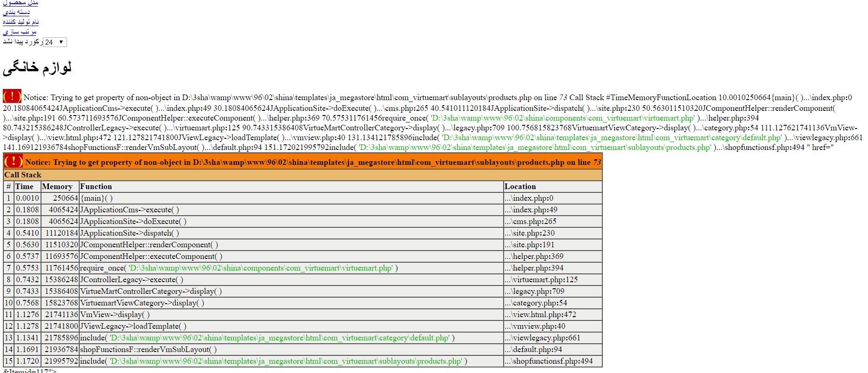The height and width of the screenshot is (373, 868).
Task: Follow the نام تولید کننده link
Action: pos(21,22)
